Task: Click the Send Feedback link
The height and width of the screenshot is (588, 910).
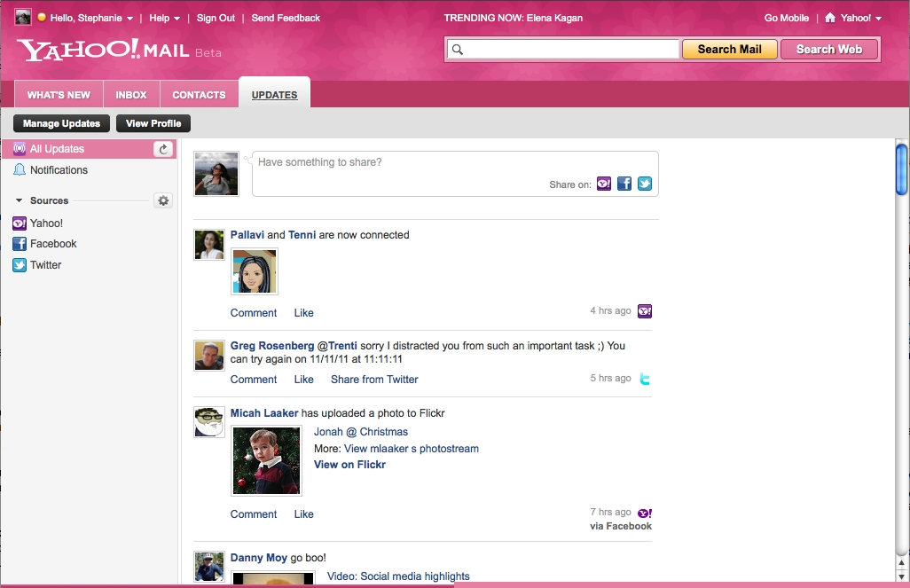Action: [286, 18]
